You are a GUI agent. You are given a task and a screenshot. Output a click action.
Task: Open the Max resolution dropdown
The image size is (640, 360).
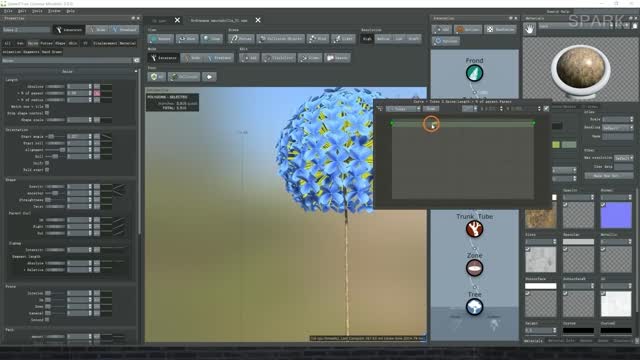pos(624,158)
